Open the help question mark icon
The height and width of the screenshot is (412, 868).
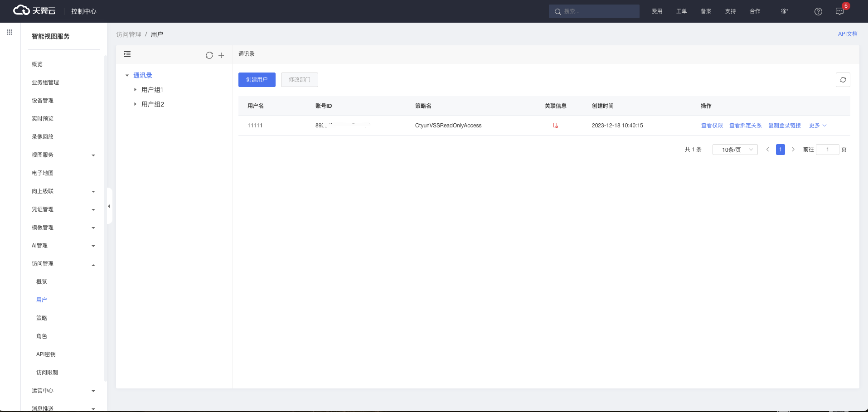click(818, 11)
